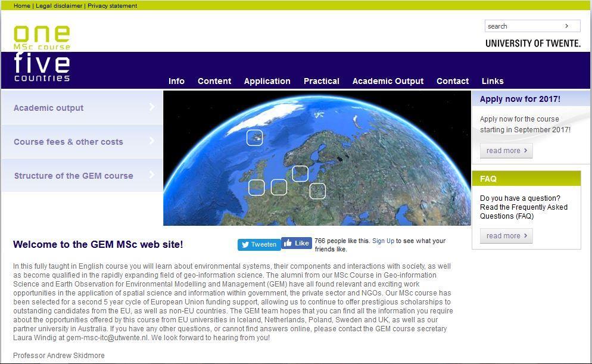Open the Application menu

(267, 81)
